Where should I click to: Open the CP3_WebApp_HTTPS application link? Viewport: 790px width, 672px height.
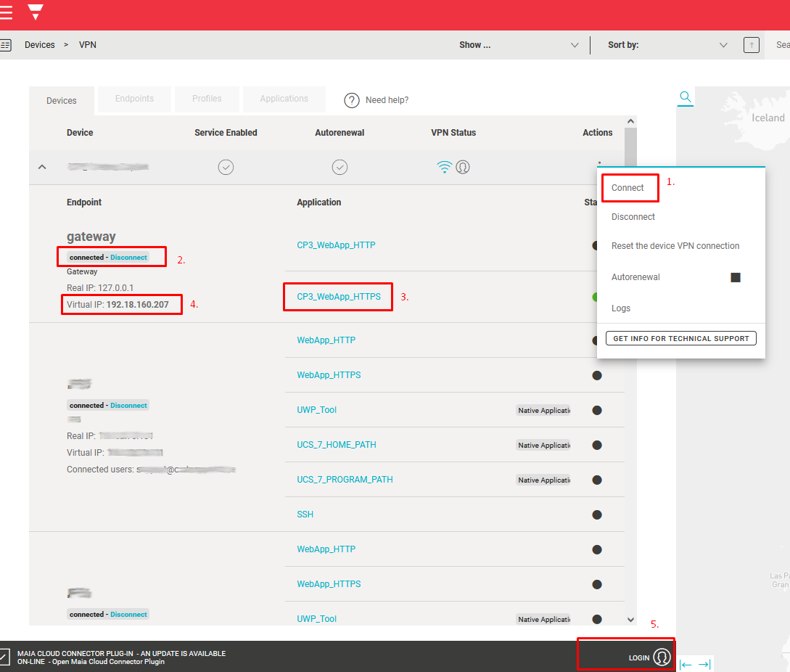click(339, 296)
